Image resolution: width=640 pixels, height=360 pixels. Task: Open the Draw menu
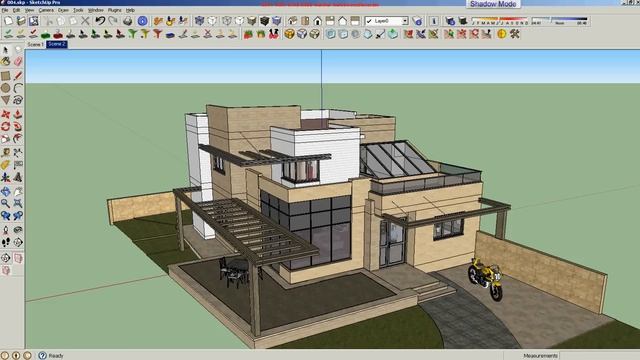click(x=63, y=10)
